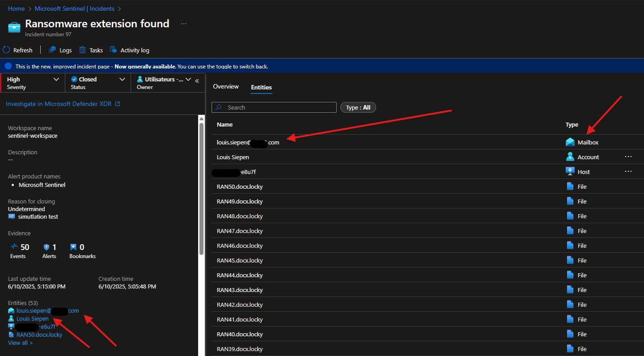Open the Activity log
The height and width of the screenshot is (356, 644).
pos(129,50)
